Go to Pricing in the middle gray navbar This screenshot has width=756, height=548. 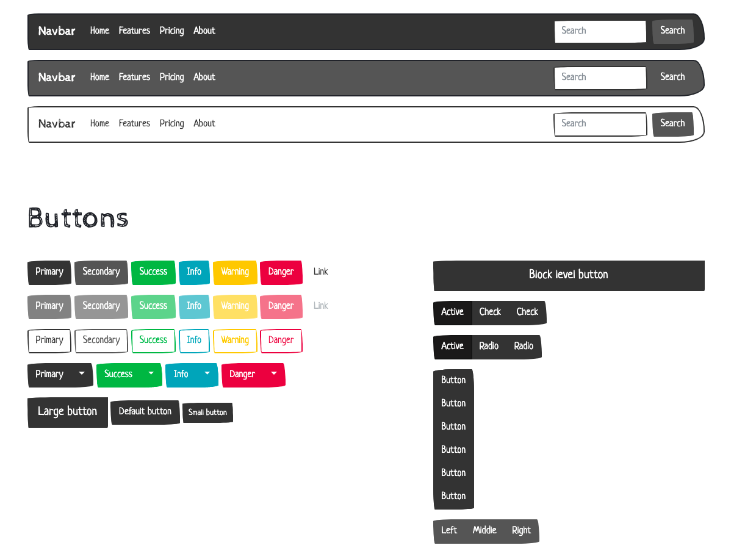pos(171,78)
